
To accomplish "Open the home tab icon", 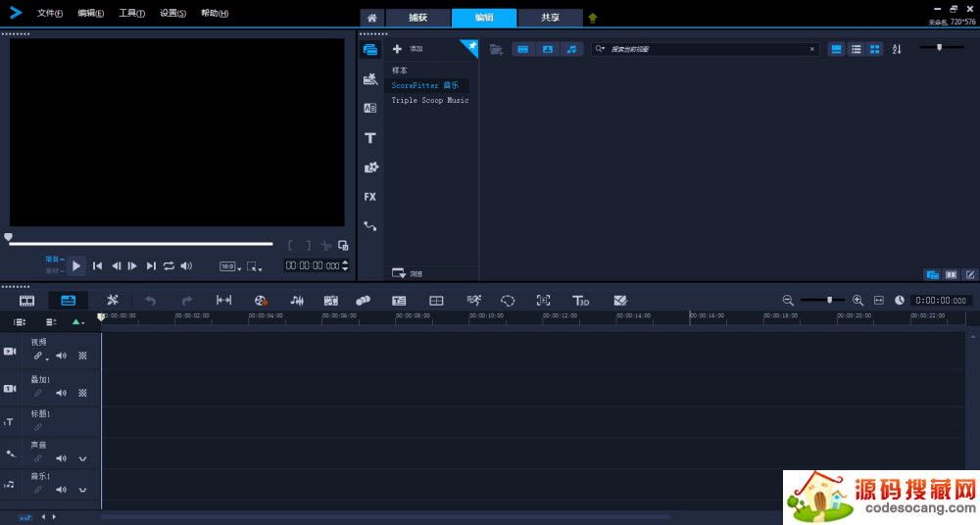I will click(371, 18).
